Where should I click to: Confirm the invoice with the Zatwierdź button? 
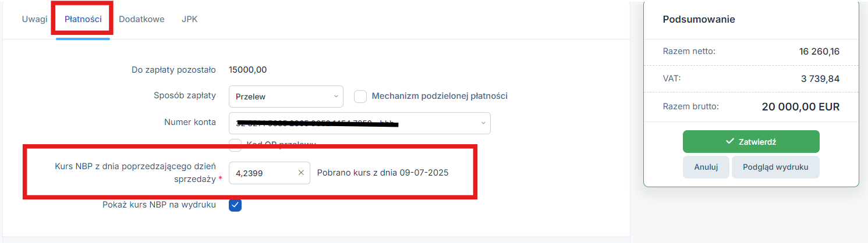[751, 141]
